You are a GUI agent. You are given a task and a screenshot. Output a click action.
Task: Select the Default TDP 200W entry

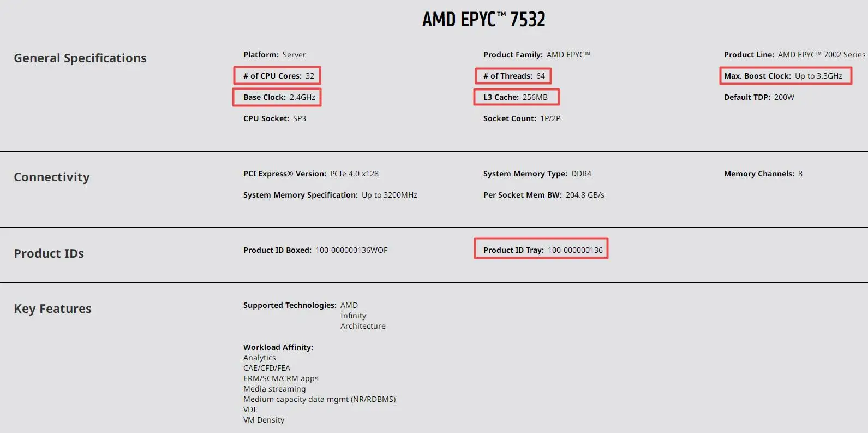point(759,97)
